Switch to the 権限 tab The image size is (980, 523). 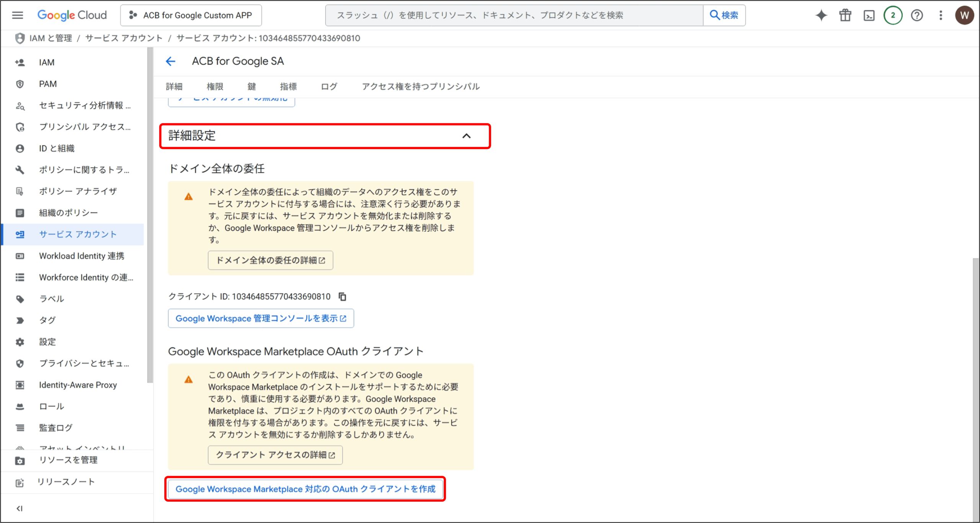pyautogui.click(x=215, y=86)
